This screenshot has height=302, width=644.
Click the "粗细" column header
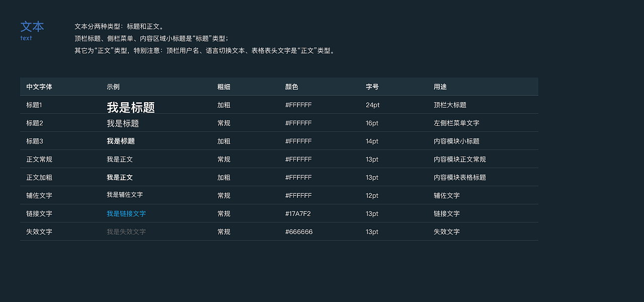(x=224, y=87)
